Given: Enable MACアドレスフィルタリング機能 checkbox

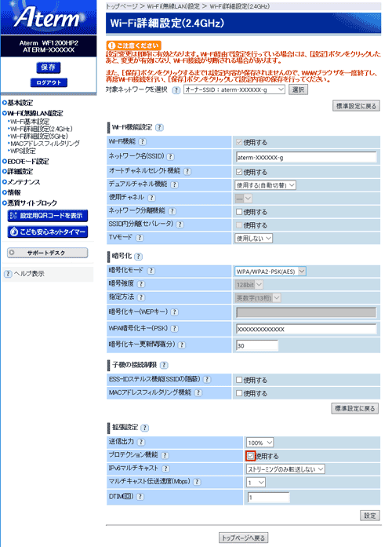Looking at the screenshot, I should pyautogui.click(x=239, y=393).
